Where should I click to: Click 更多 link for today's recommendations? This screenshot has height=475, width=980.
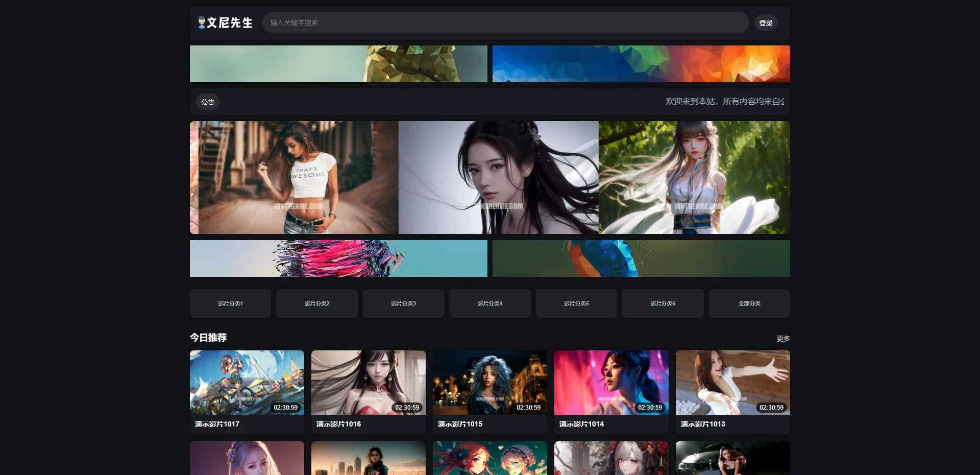783,339
